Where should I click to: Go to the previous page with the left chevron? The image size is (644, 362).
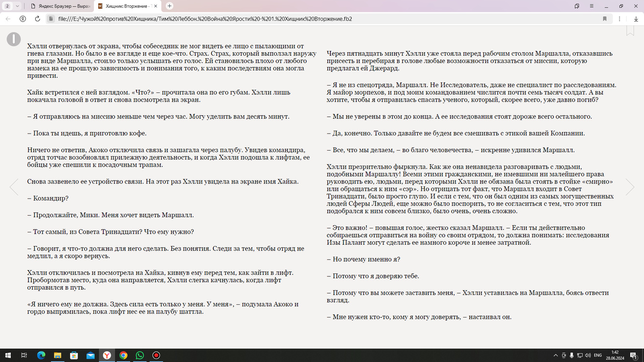click(x=14, y=186)
